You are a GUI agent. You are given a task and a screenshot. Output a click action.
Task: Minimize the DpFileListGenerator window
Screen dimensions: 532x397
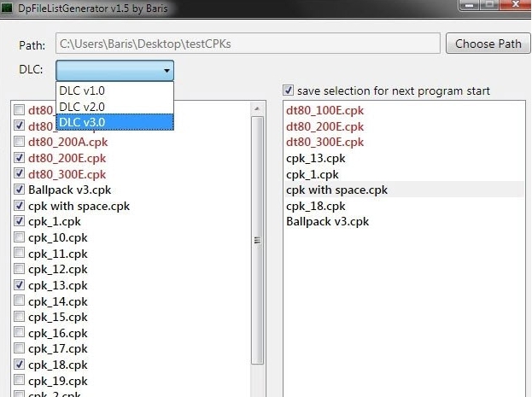click(469, 4)
